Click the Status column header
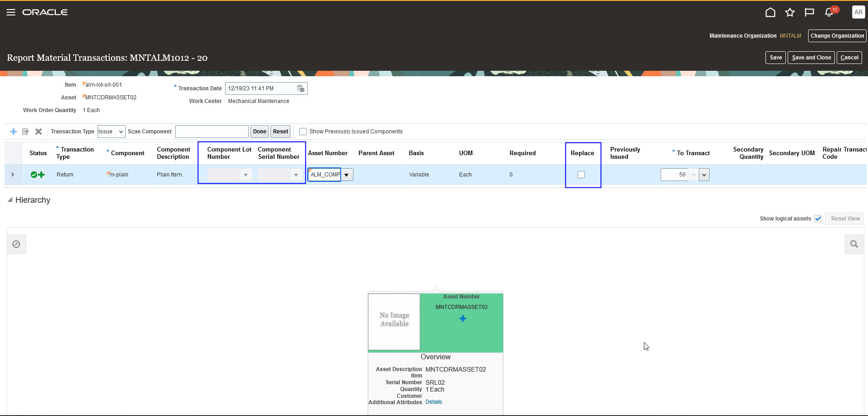 (x=38, y=153)
